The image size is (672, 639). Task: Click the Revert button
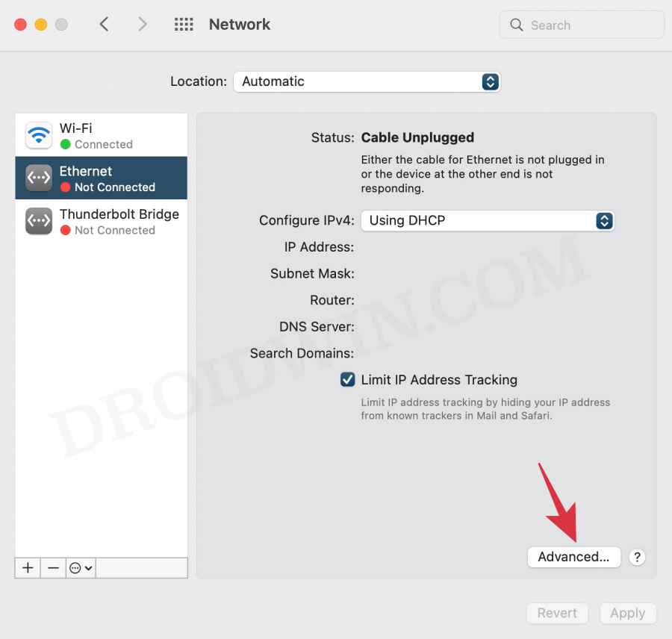click(557, 613)
